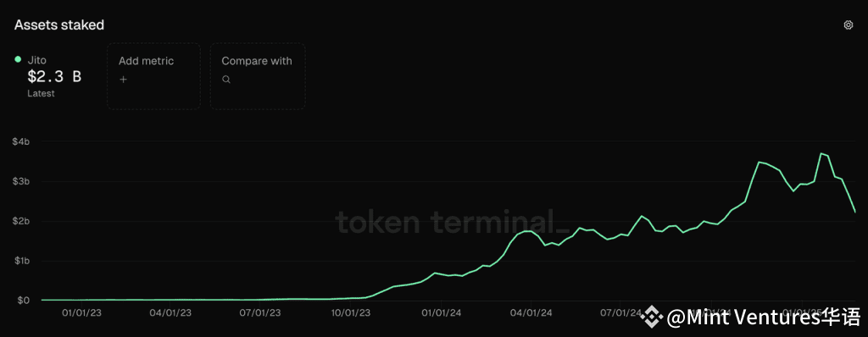
Task: Click the Assets staked title
Action: point(59,25)
